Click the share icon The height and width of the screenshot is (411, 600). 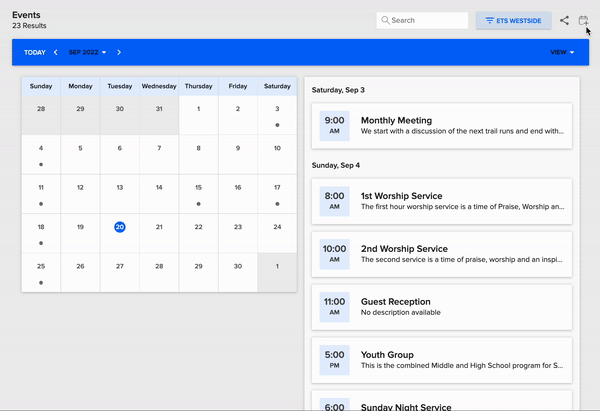pos(565,20)
